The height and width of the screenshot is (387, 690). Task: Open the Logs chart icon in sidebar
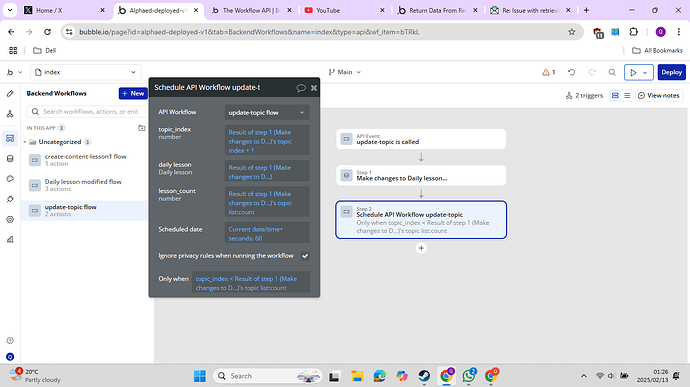(x=10, y=240)
